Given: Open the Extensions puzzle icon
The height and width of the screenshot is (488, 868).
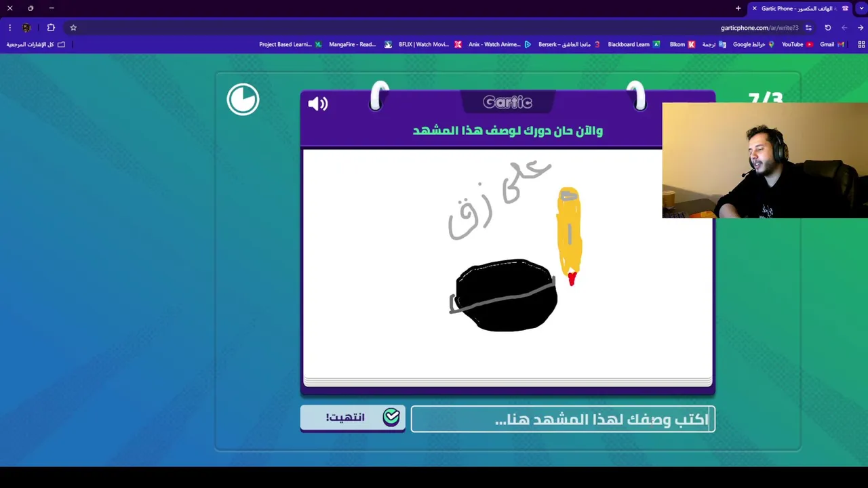Looking at the screenshot, I should point(51,28).
